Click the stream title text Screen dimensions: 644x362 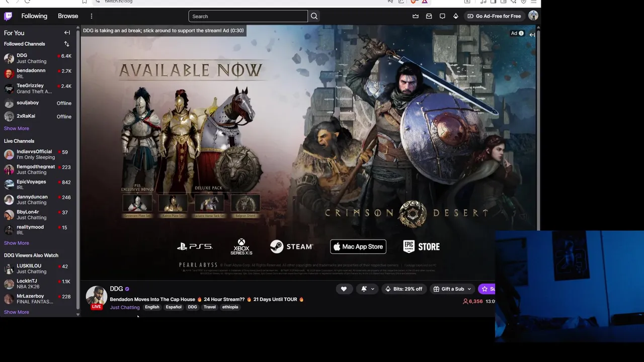(x=207, y=299)
